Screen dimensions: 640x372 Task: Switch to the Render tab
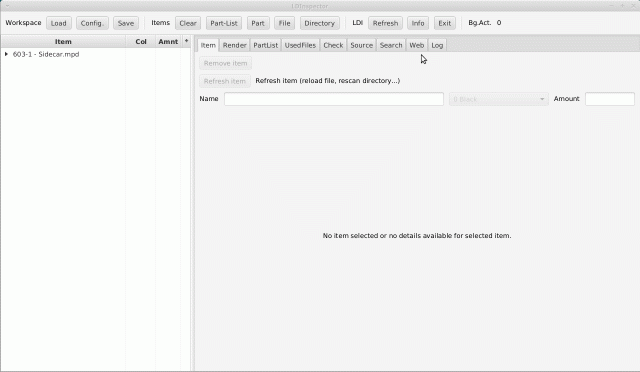[x=234, y=45]
